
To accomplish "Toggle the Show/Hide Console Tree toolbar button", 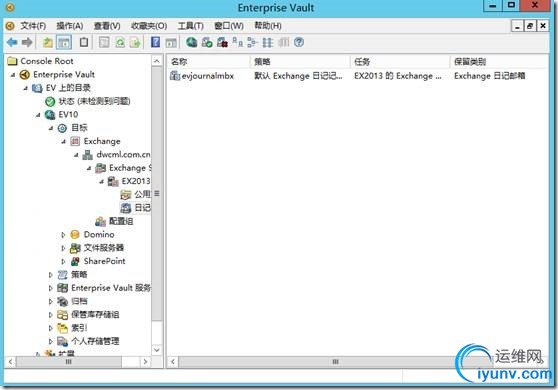I will (64, 43).
